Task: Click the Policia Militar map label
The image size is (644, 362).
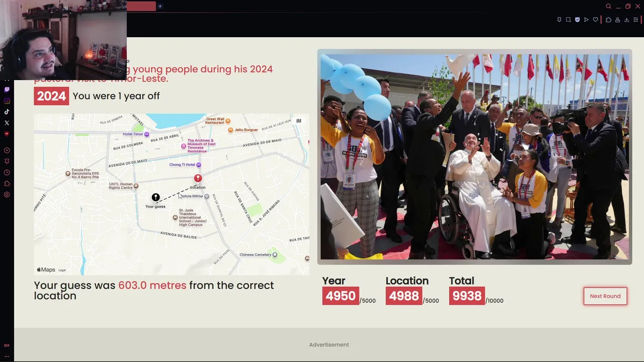Action: click(x=194, y=196)
